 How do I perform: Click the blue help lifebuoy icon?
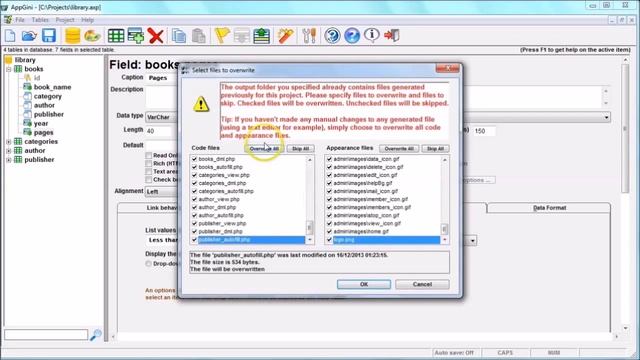coord(333,36)
